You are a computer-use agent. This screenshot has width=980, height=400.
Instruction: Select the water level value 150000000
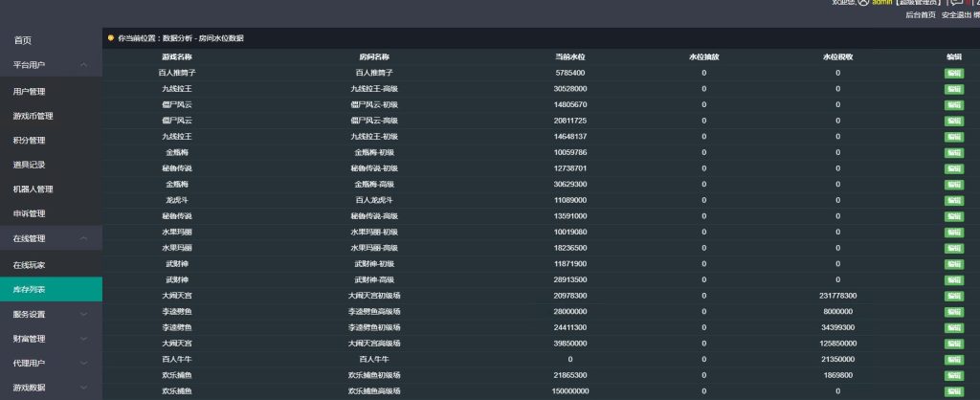(570, 392)
